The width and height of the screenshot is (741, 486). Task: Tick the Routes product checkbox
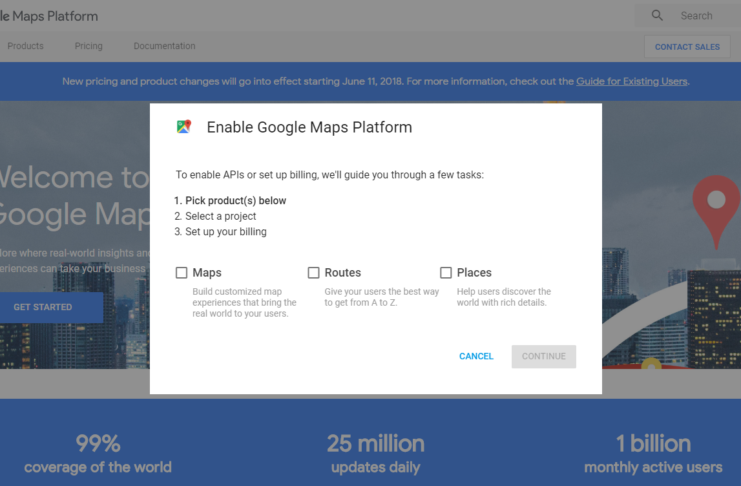(313, 273)
